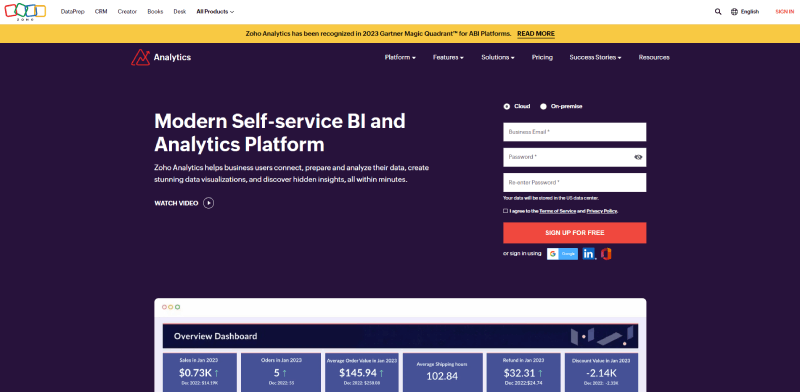The height and width of the screenshot is (392, 800).
Task: Focus the Password field
Action: click(x=574, y=157)
